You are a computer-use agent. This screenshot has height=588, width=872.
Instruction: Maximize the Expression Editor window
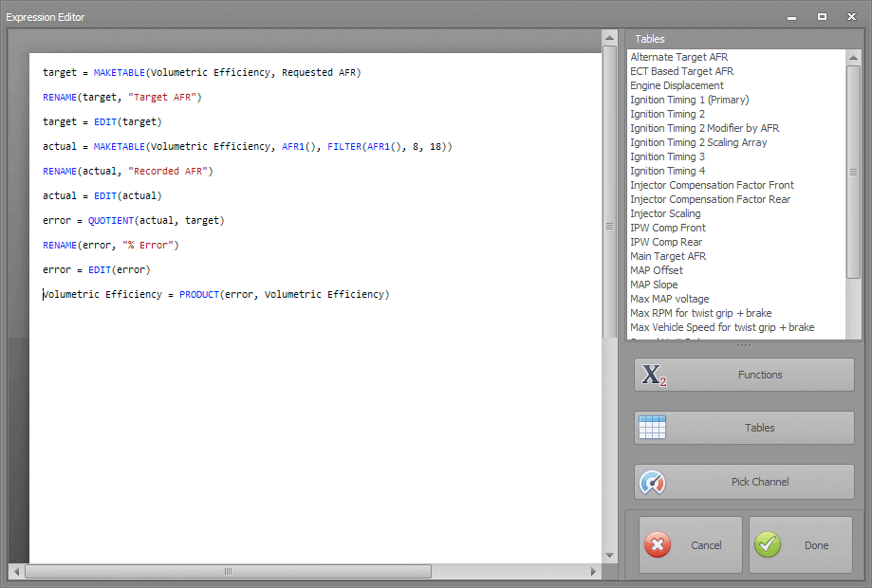click(x=822, y=16)
